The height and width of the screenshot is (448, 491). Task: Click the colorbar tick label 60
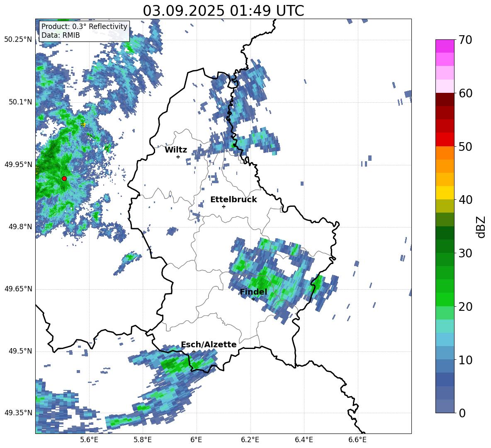pos(465,93)
